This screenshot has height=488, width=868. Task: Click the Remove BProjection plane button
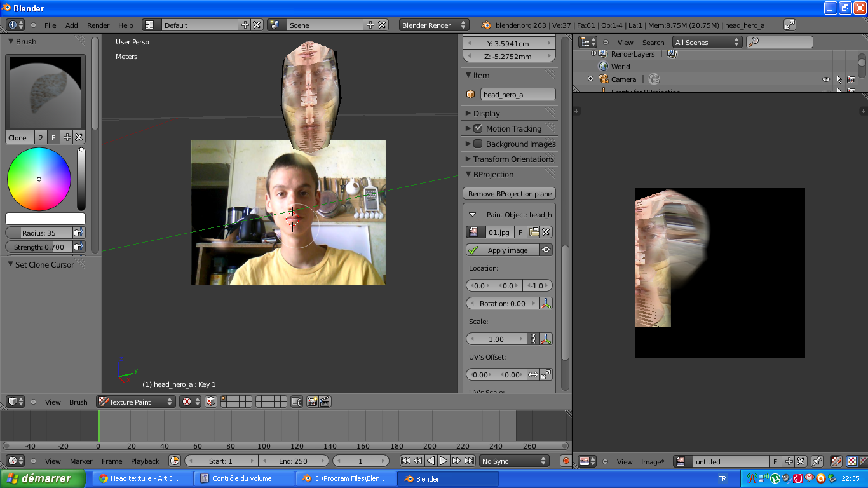(510, 193)
